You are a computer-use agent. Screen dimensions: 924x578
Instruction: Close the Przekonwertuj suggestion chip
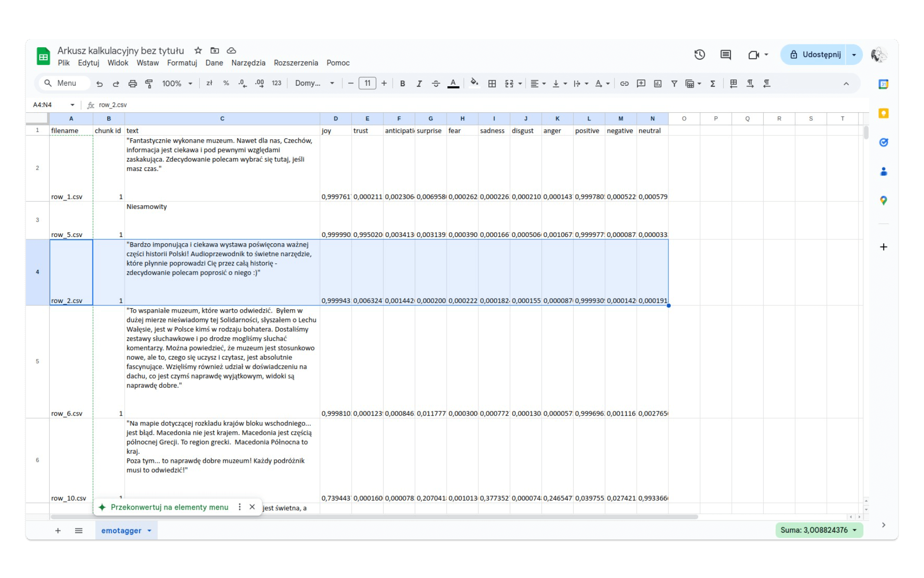click(252, 507)
